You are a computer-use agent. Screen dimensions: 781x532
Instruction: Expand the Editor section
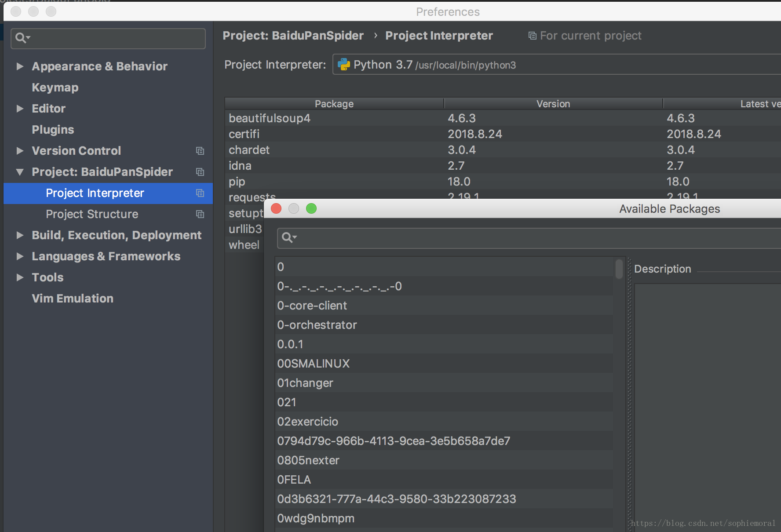click(20, 109)
